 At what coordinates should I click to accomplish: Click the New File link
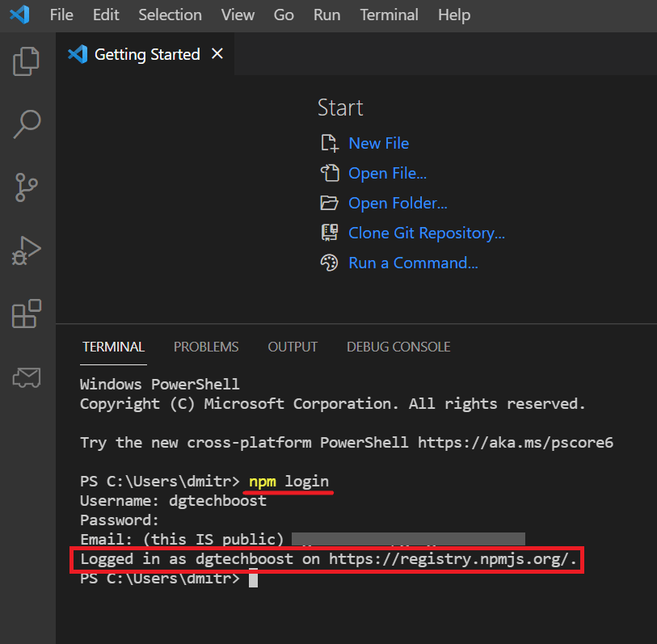coord(378,143)
